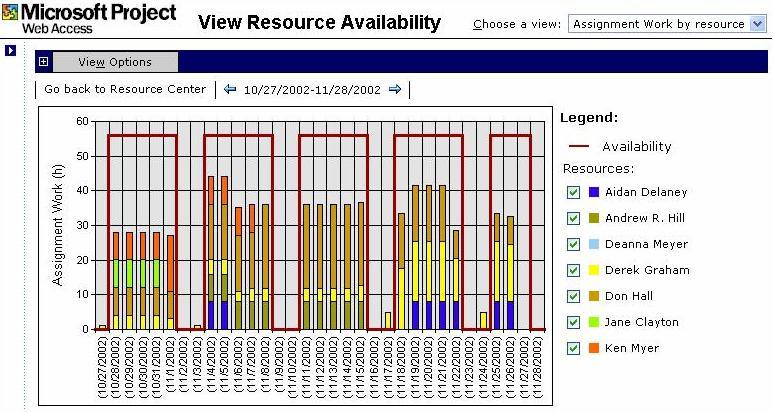Click the View Resource Availability title
773x412 pixels.
319,23
